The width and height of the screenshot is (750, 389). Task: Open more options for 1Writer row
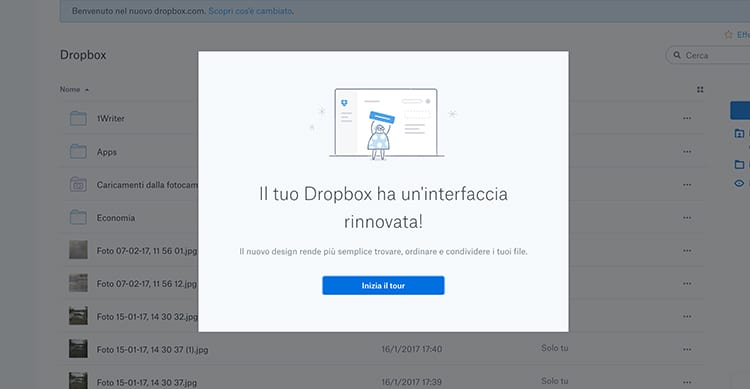[x=687, y=118]
